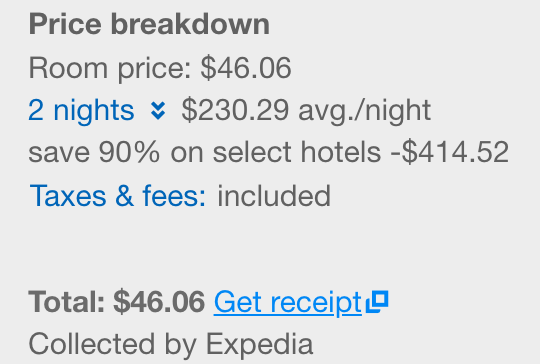540x364 pixels.
Task: Select the word Expedia in the bottom line
Action: click(260, 344)
